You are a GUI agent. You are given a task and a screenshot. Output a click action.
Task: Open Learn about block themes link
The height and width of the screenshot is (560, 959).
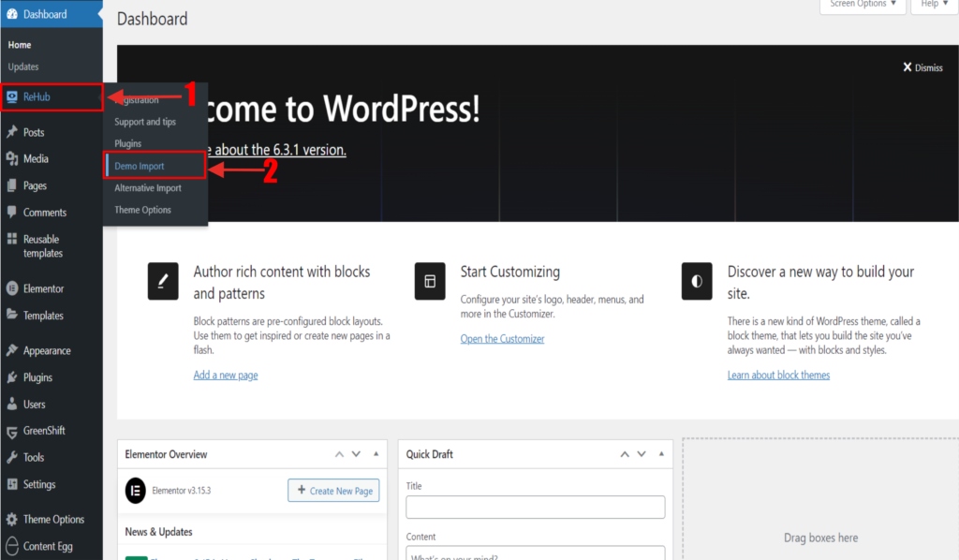point(778,375)
